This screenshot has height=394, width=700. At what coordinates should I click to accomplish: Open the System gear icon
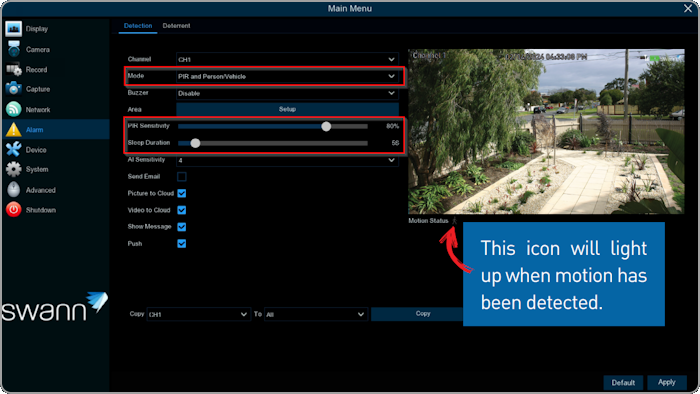13,169
